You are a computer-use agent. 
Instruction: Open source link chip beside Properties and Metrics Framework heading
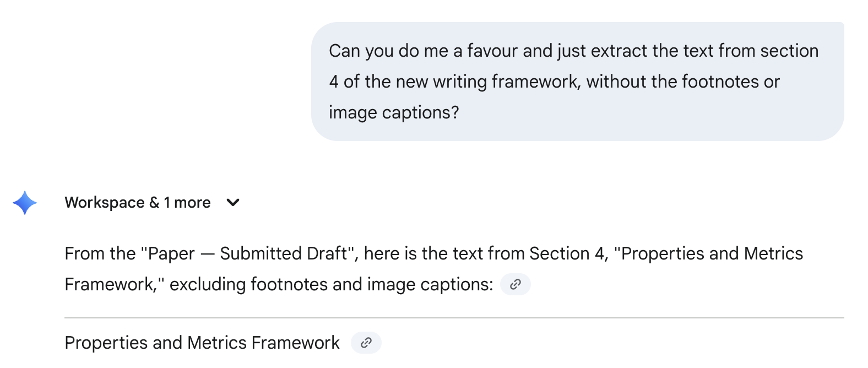click(x=366, y=343)
